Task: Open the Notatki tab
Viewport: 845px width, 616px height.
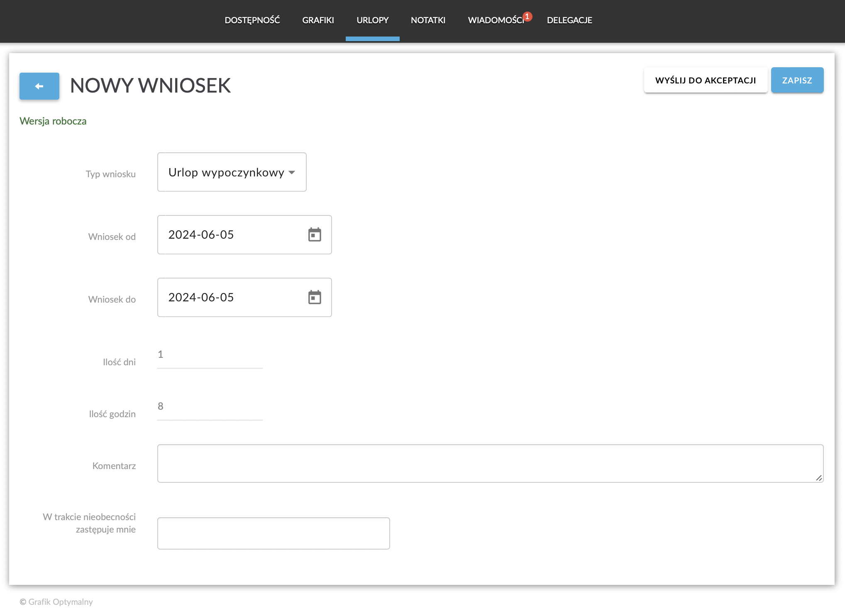Action: (428, 20)
